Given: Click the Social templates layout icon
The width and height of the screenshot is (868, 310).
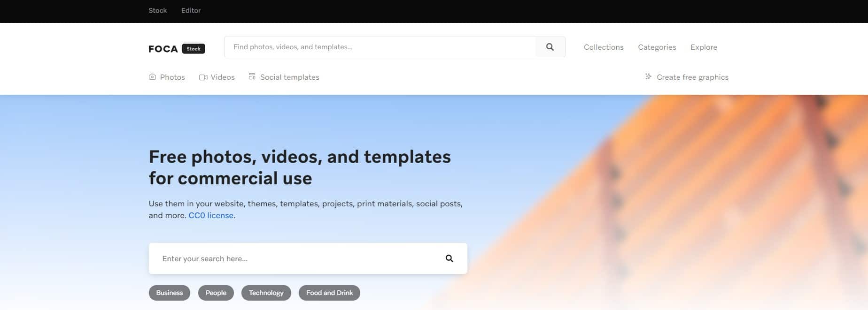Looking at the screenshot, I should (252, 76).
